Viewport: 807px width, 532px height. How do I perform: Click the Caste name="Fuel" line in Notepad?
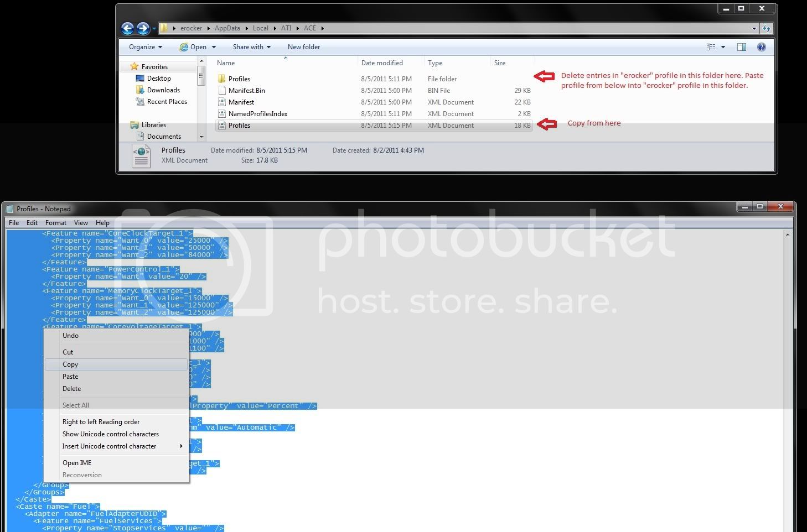tap(58, 507)
